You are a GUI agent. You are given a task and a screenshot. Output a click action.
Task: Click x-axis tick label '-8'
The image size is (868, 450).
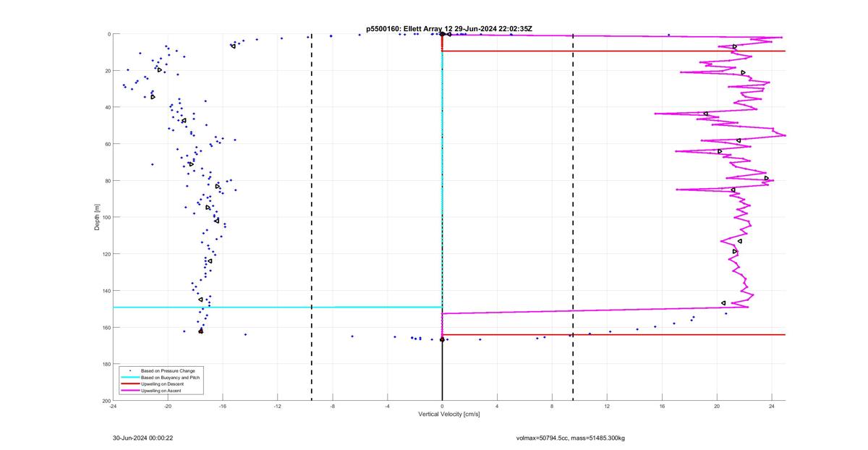click(x=333, y=407)
